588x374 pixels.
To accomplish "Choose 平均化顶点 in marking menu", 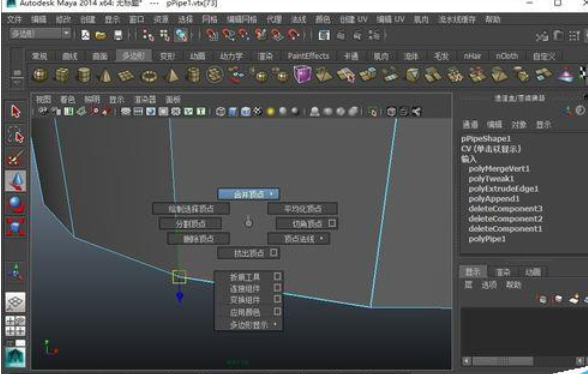I will 302,209.
